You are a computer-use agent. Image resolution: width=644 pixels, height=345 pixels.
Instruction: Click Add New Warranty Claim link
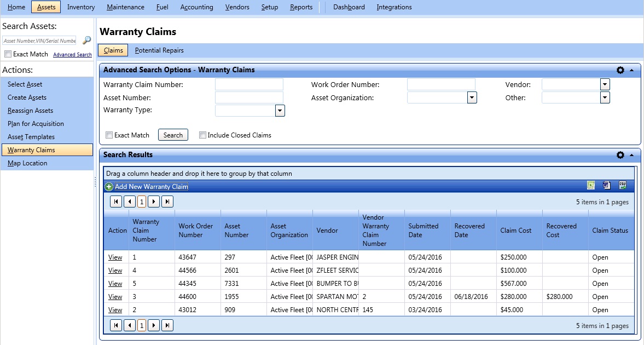point(152,187)
